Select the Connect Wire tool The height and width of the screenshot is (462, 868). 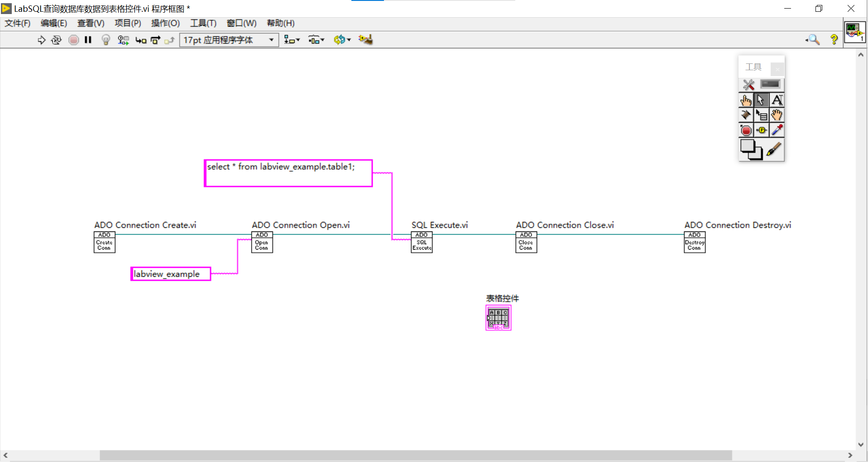746,115
